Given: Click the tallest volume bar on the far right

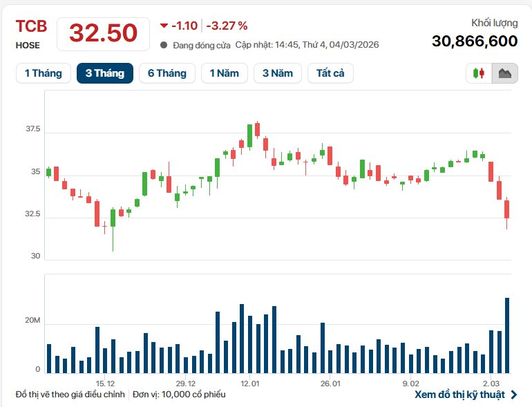Looking at the screenshot, I should click(x=507, y=335).
